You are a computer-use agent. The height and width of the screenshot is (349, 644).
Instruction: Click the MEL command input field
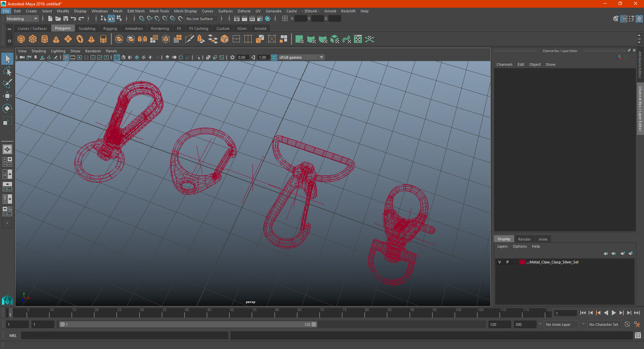pyautogui.click(x=124, y=335)
